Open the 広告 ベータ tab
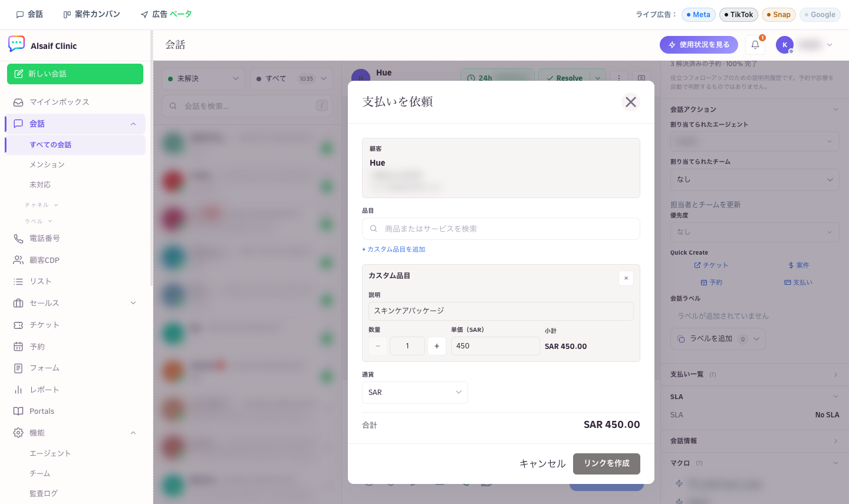The height and width of the screenshot is (504, 849). pyautogui.click(x=166, y=14)
